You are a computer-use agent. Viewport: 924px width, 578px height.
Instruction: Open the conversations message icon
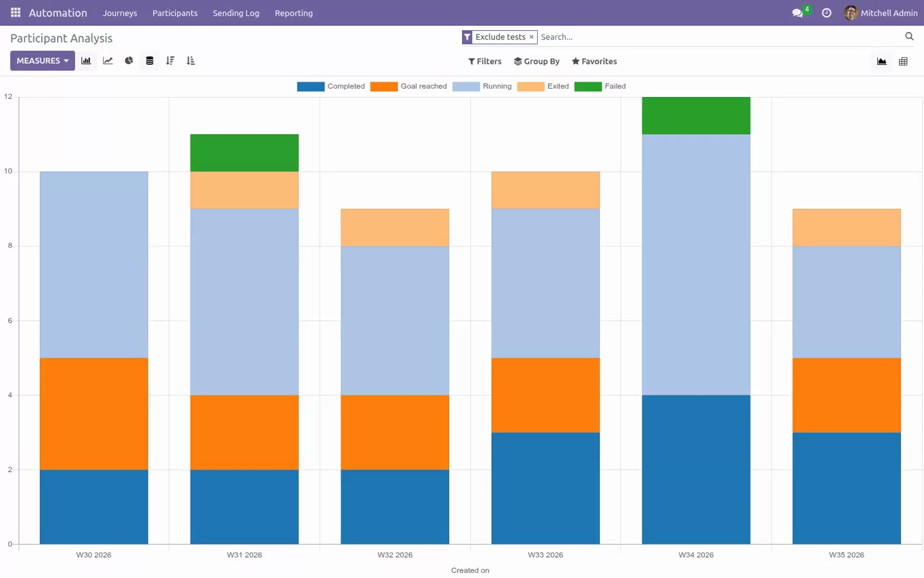(x=798, y=13)
